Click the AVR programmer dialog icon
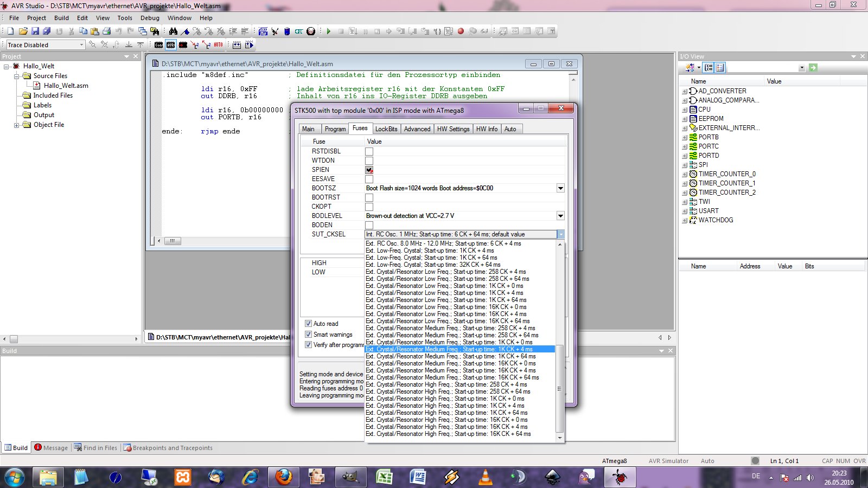 [171, 45]
